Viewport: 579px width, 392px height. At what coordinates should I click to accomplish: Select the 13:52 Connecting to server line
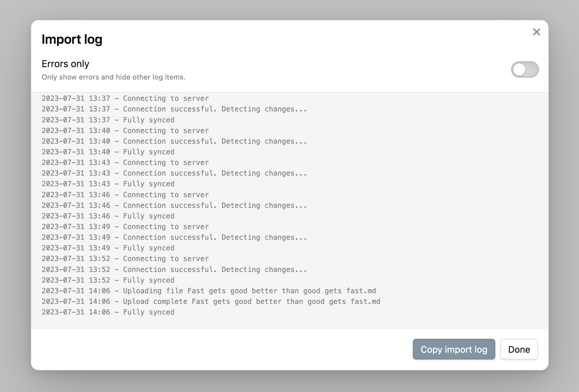125,259
